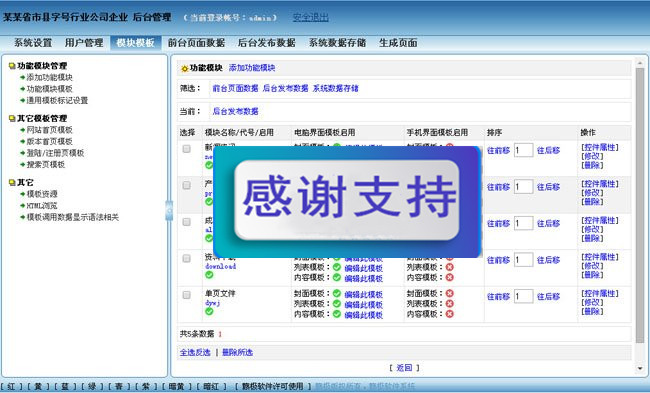The width and height of the screenshot is (650, 393).
Task: Click the 安全退出 logout link
Action: (x=310, y=17)
